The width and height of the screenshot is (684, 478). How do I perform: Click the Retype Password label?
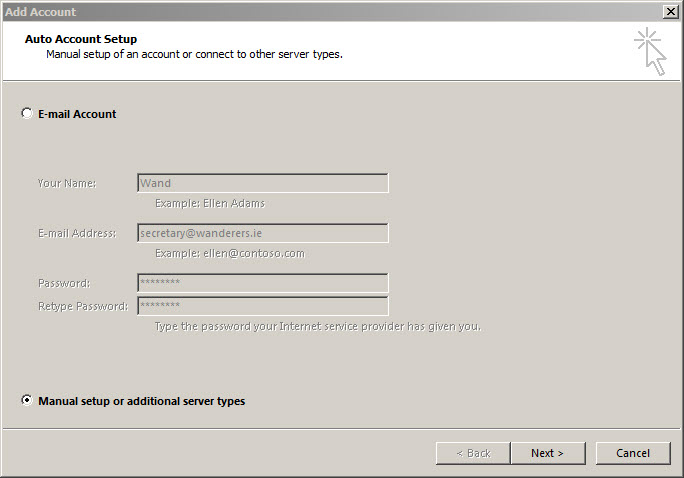coord(83,306)
